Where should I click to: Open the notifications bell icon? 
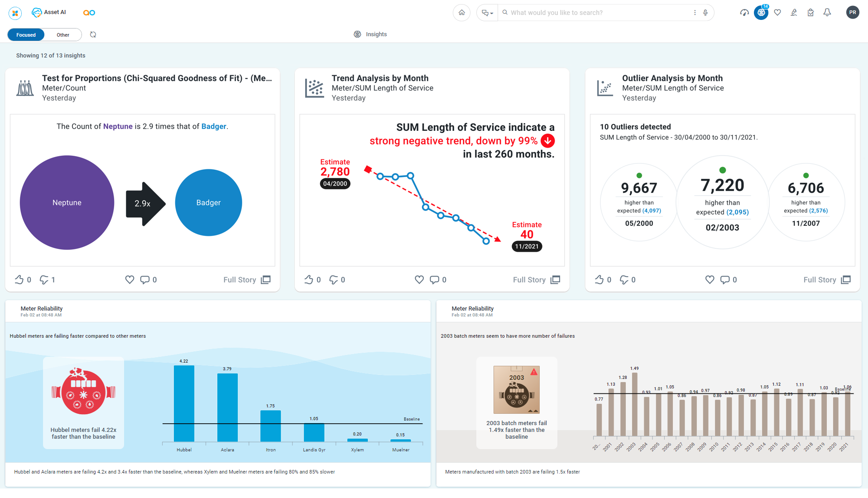click(827, 13)
